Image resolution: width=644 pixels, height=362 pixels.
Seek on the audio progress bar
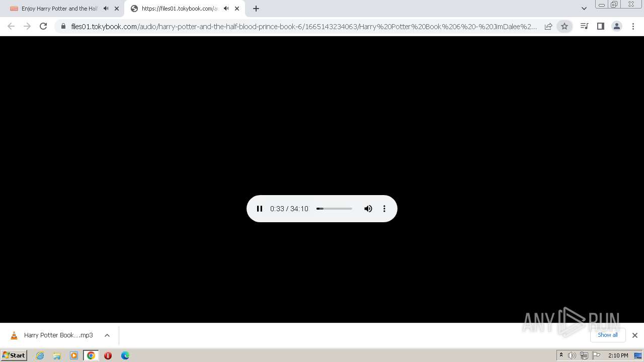[334, 209]
